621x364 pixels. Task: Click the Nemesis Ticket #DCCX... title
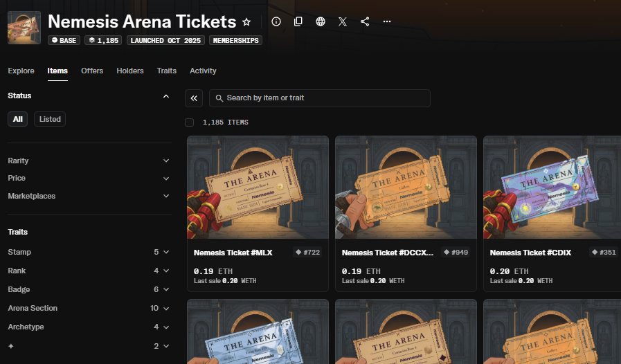pyautogui.click(x=387, y=253)
